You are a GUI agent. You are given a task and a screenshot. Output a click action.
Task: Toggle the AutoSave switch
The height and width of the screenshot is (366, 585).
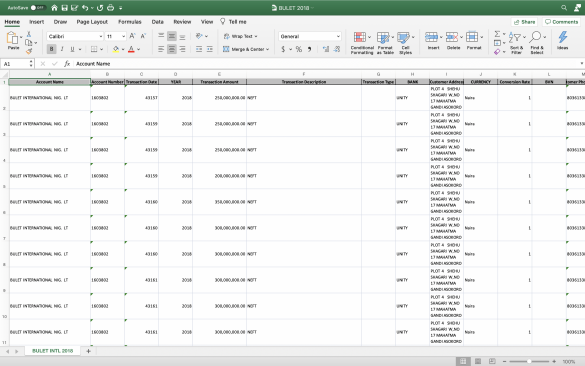37,7
